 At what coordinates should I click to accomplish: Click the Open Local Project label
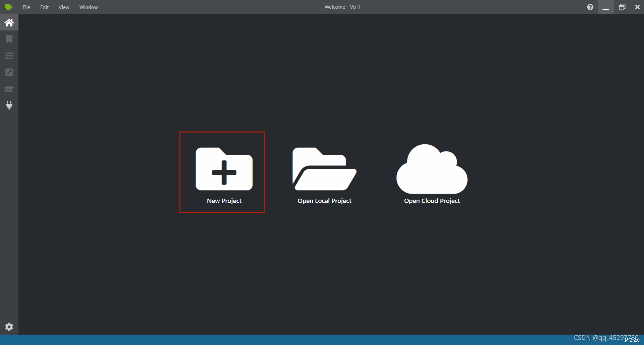click(324, 201)
